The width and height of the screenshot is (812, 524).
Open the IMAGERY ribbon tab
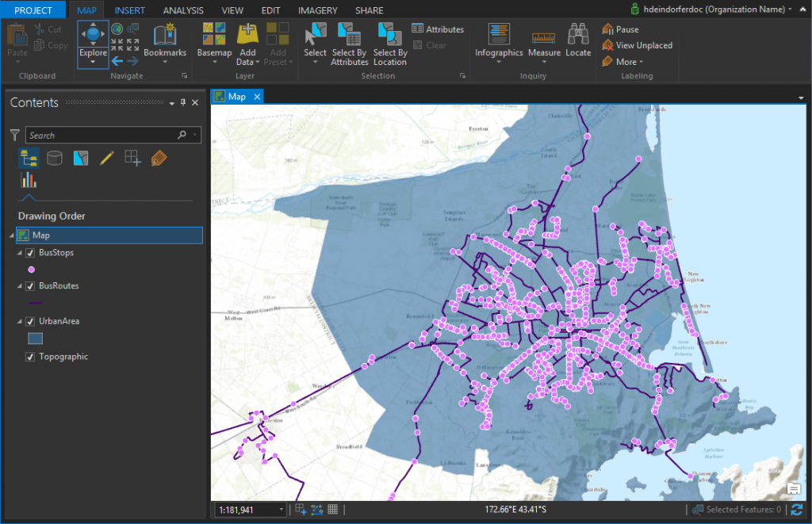317,10
